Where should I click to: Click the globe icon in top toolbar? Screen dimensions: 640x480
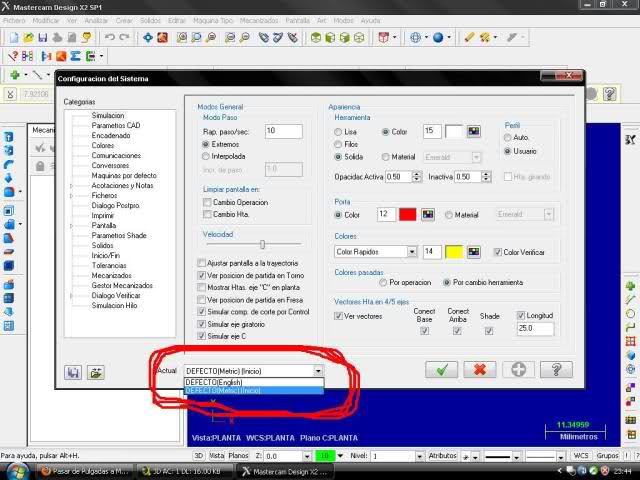click(x=415, y=38)
